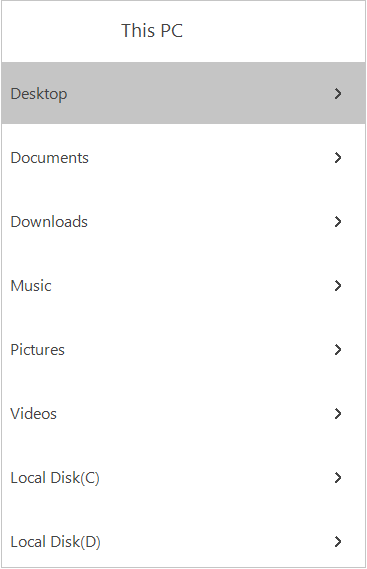The height and width of the screenshot is (569, 367).
Task: Click the chevron arrow beside Desktop
Action: click(x=338, y=94)
